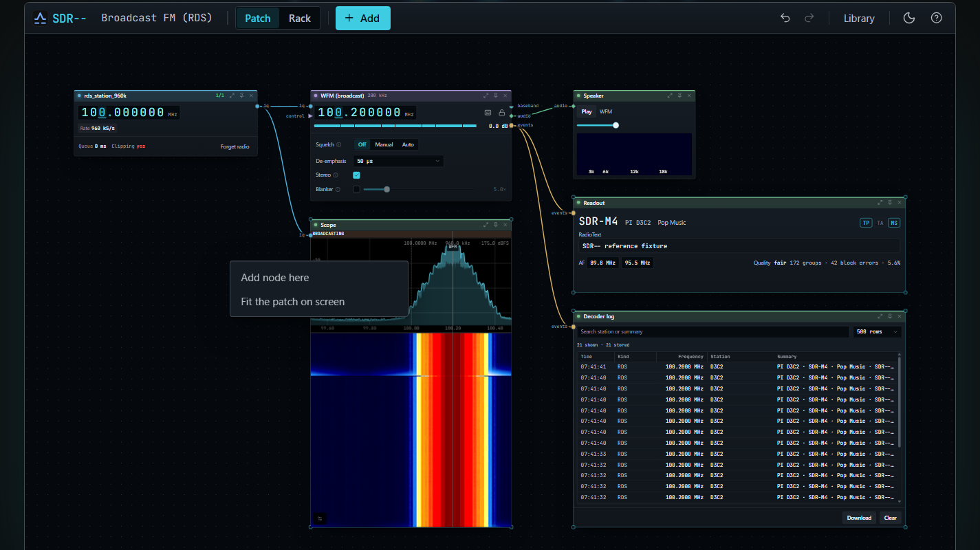Uncheck the Stereo checkbox
980x550 pixels.
point(356,175)
